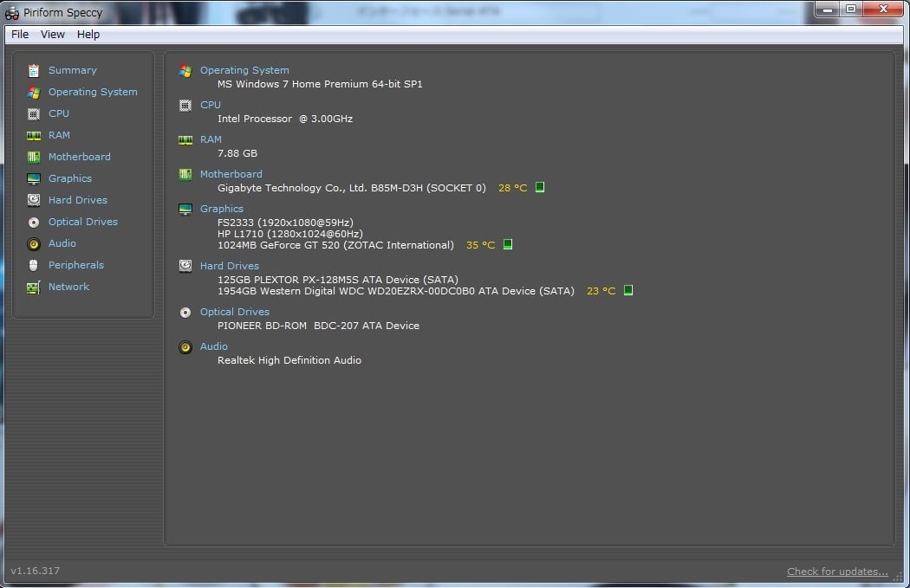Click Check for updates link
This screenshot has height=588, width=910.
pyautogui.click(x=837, y=572)
